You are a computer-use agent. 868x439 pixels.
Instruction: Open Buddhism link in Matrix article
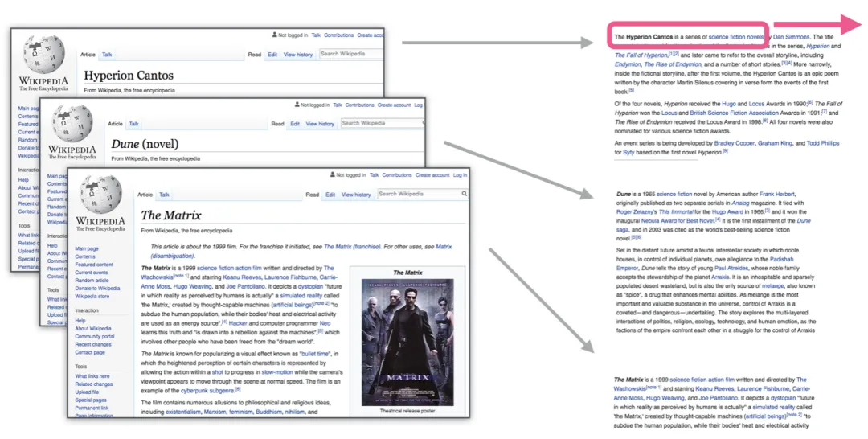click(x=268, y=412)
